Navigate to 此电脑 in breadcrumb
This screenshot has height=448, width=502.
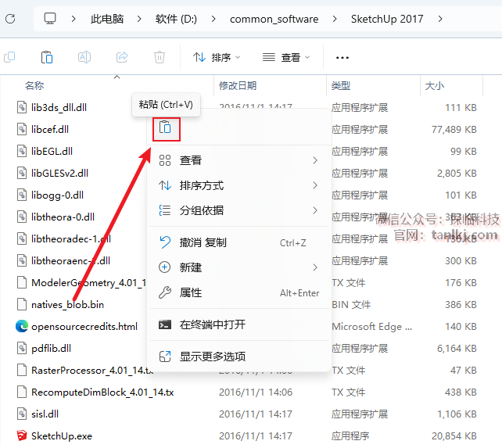(107, 19)
